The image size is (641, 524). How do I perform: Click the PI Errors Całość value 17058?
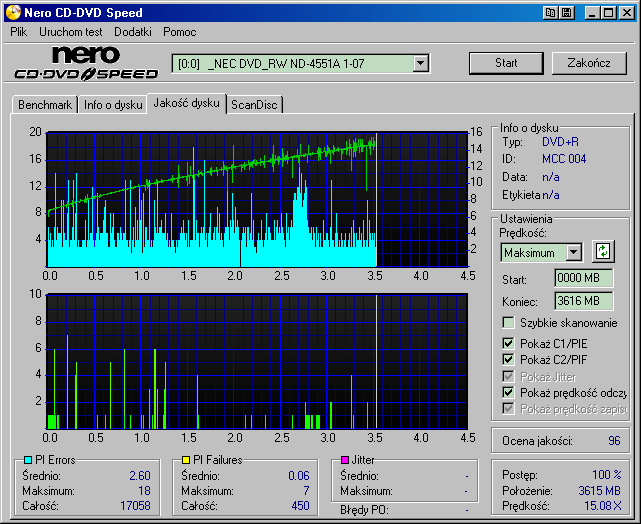point(135,506)
